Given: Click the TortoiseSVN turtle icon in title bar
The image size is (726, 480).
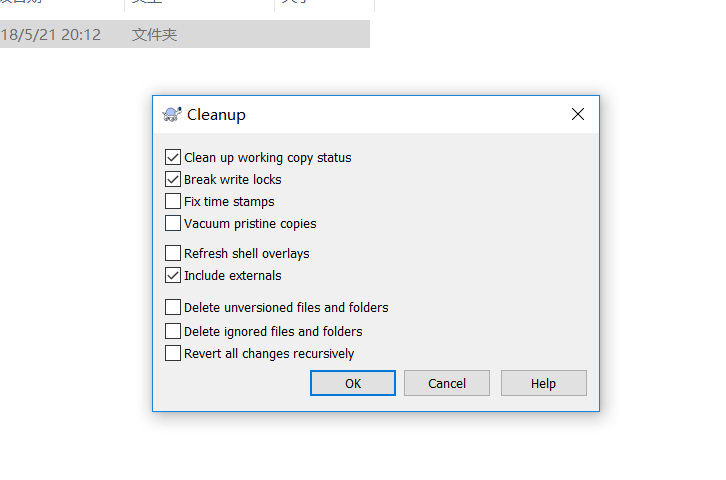Looking at the screenshot, I should [x=172, y=114].
